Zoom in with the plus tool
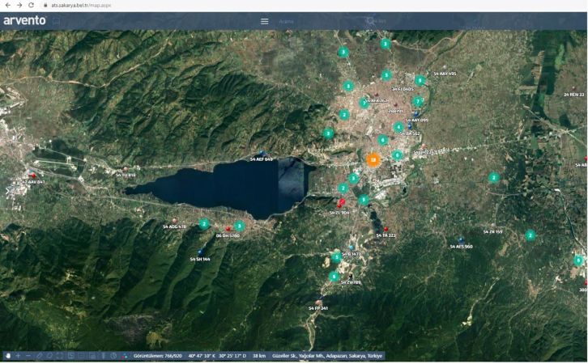Image resolution: width=588 pixels, height=364 pixels. pyautogui.click(x=18, y=356)
